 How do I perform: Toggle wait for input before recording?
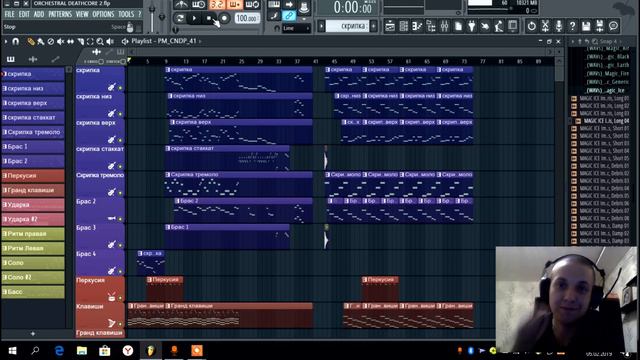(x=198, y=5)
